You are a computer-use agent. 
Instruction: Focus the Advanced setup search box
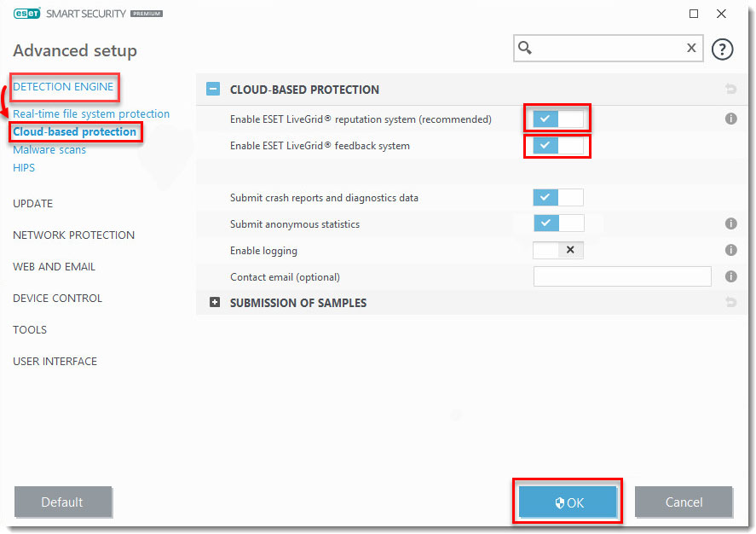coord(608,48)
